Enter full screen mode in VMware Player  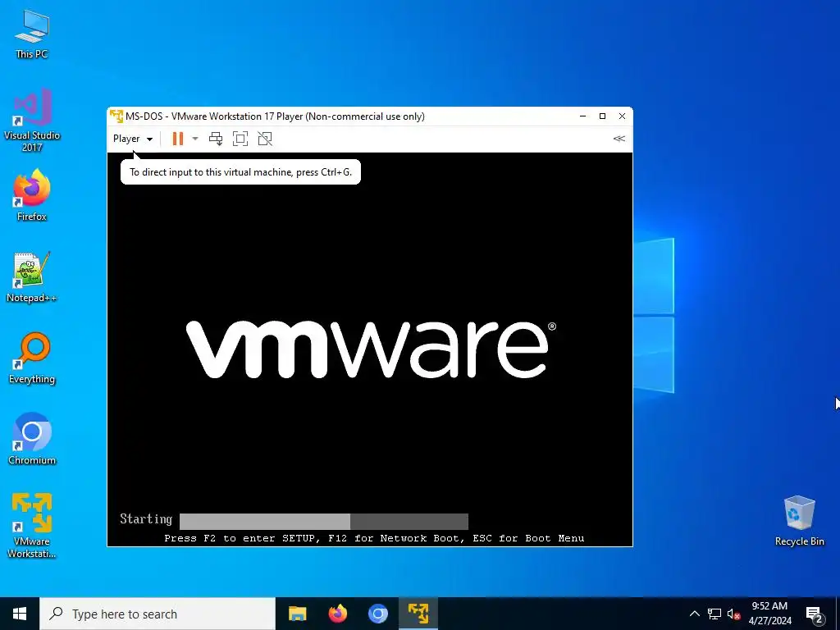coord(240,139)
